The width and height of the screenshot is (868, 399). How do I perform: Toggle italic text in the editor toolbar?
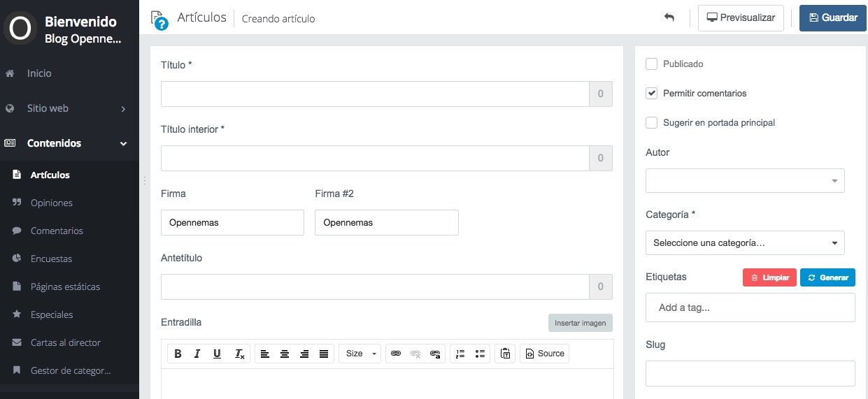click(197, 354)
